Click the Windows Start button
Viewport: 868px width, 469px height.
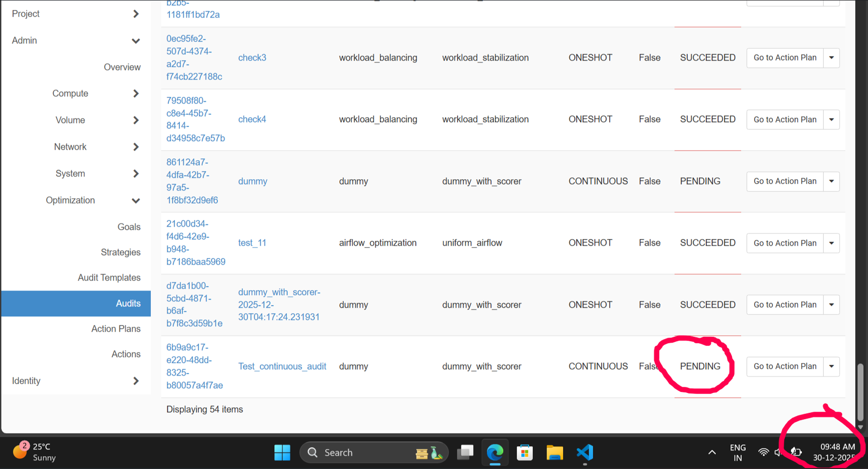pos(282,452)
